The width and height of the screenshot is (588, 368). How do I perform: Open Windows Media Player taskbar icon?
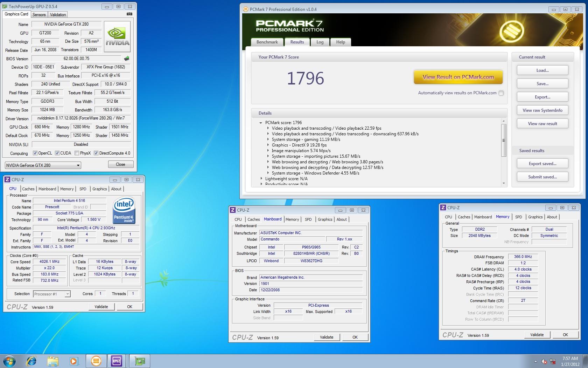(74, 361)
